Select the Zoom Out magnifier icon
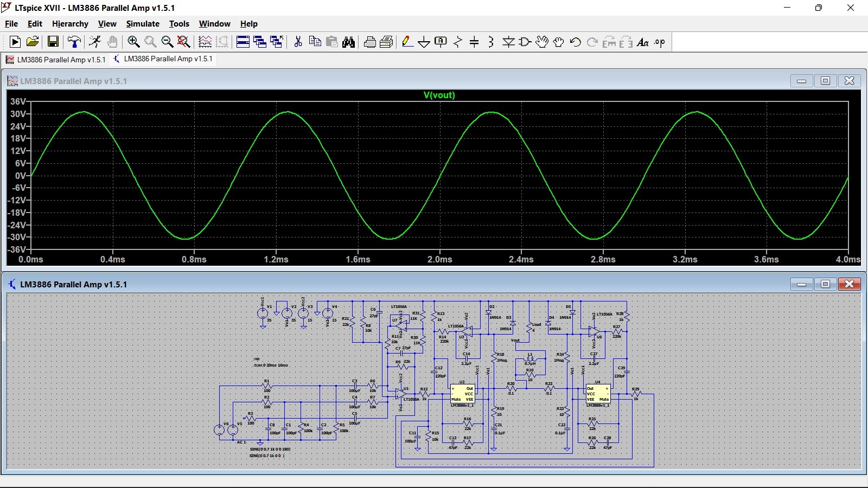868x488 pixels. coord(167,42)
